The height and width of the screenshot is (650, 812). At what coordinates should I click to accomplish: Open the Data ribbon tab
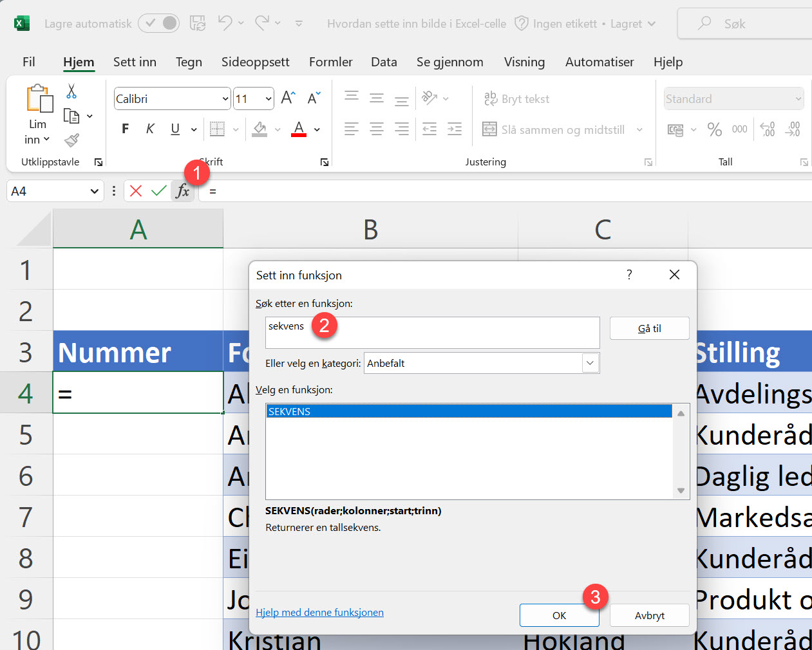[384, 62]
